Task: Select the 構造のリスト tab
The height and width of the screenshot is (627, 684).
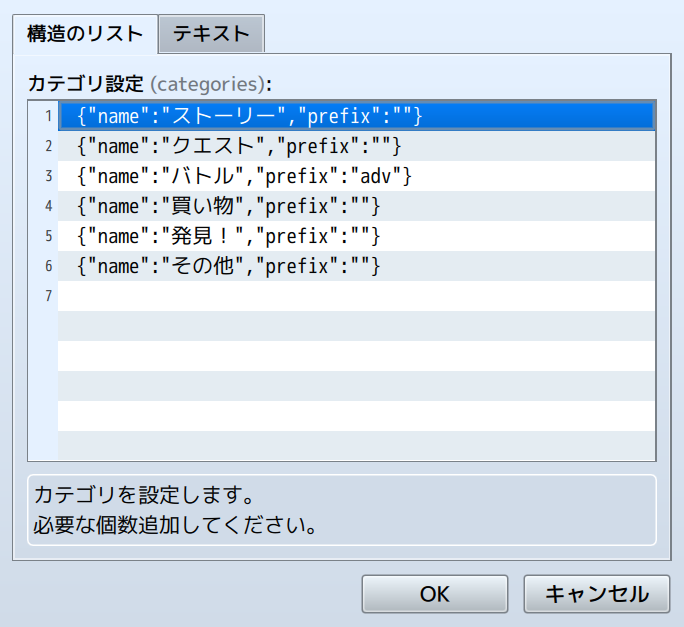Action: click(x=85, y=33)
